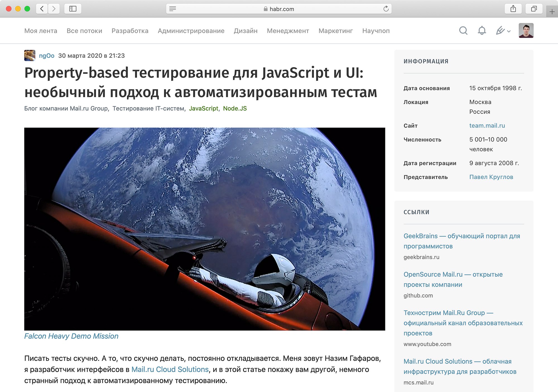Open Дизайн section
Screen dimensions: 558x392
click(x=246, y=31)
